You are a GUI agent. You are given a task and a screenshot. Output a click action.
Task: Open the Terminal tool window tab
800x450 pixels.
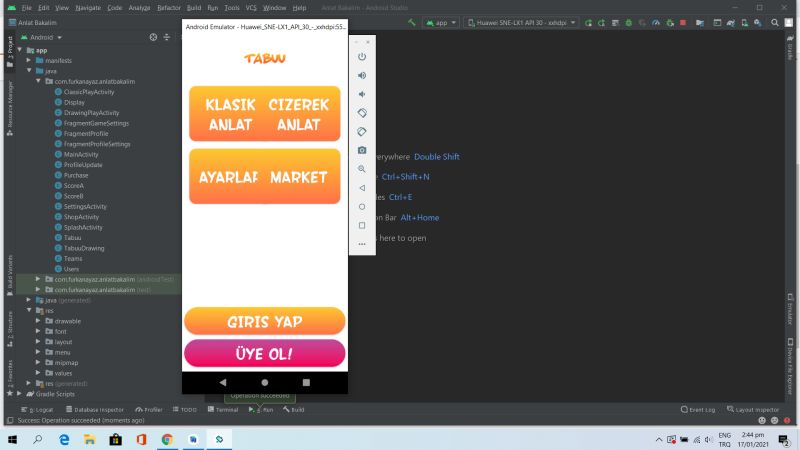coord(223,409)
